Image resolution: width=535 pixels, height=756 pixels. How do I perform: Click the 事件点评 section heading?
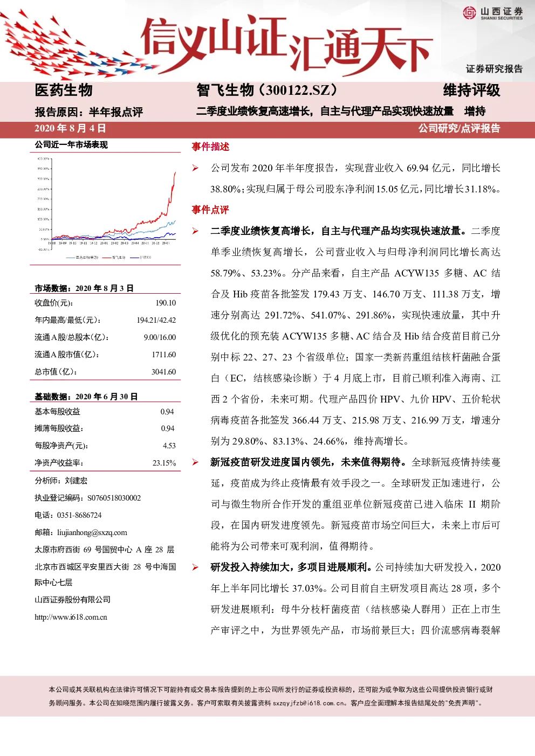tap(210, 210)
